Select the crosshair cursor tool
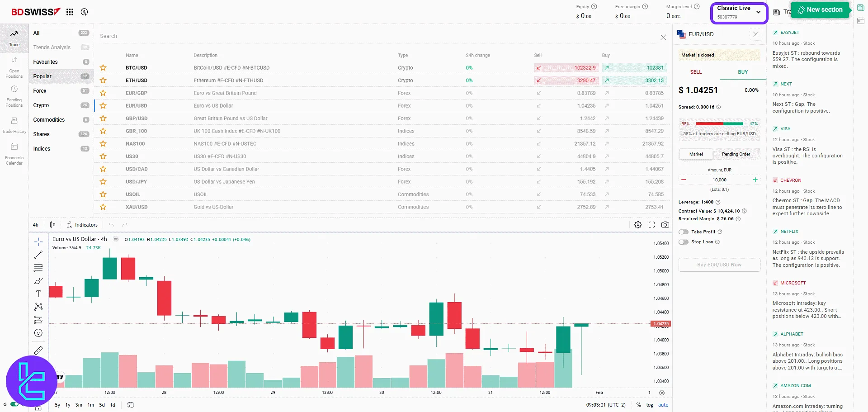This screenshot has height=412, width=868. (38, 242)
